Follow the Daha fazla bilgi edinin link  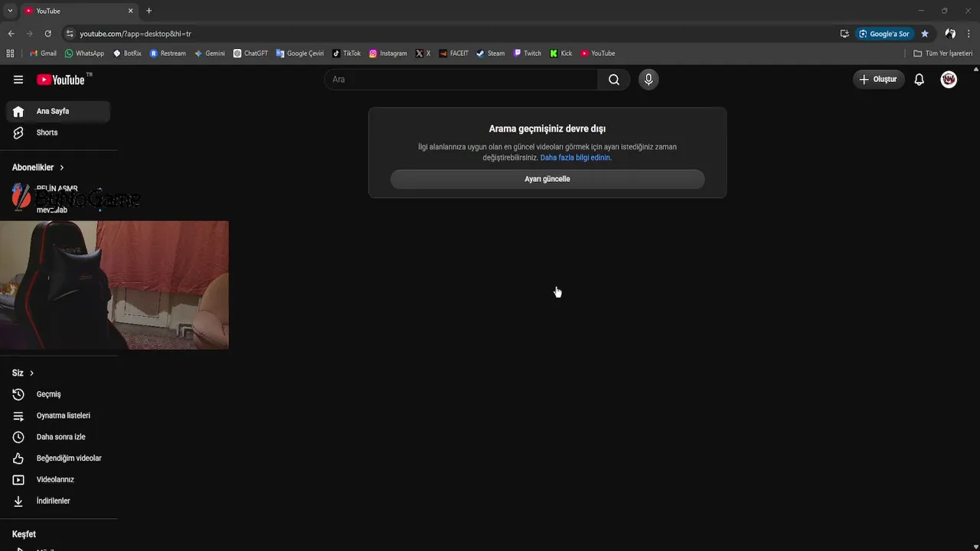pyautogui.click(x=576, y=158)
